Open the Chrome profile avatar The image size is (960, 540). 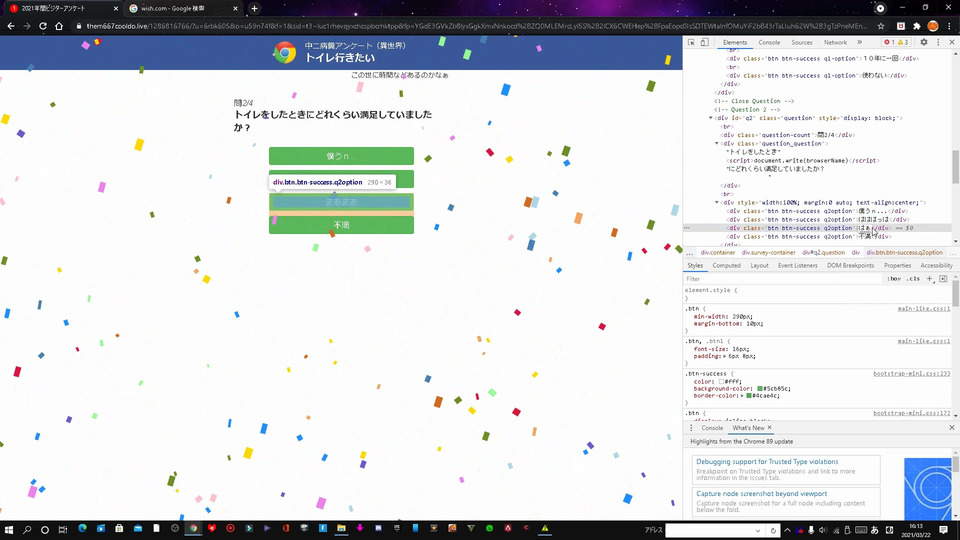[x=933, y=26]
